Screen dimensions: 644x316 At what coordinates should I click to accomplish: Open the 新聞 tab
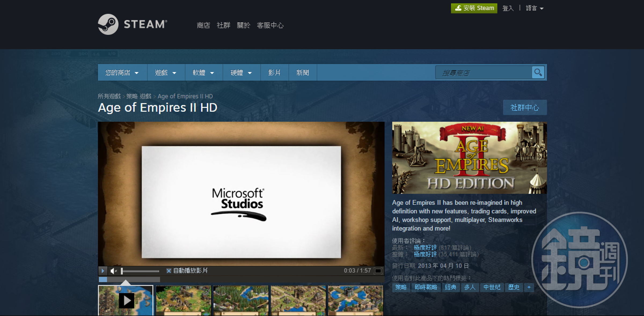tap(303, 73)
